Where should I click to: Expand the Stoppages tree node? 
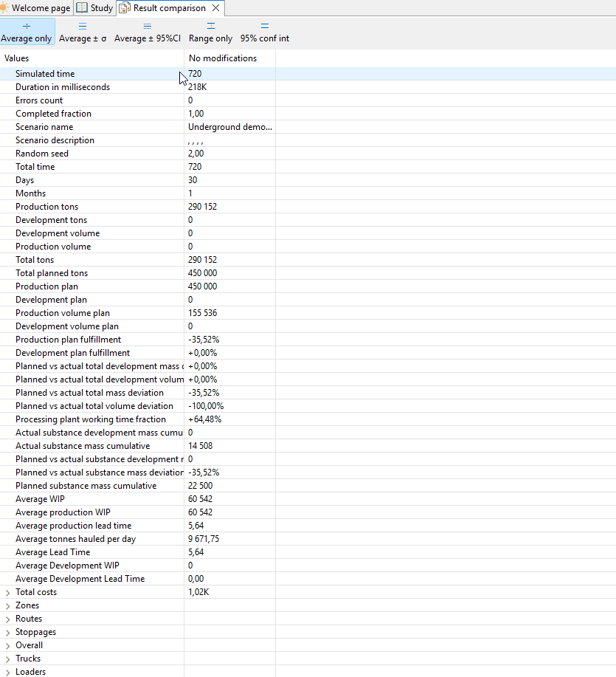click(x=8, y=633)
